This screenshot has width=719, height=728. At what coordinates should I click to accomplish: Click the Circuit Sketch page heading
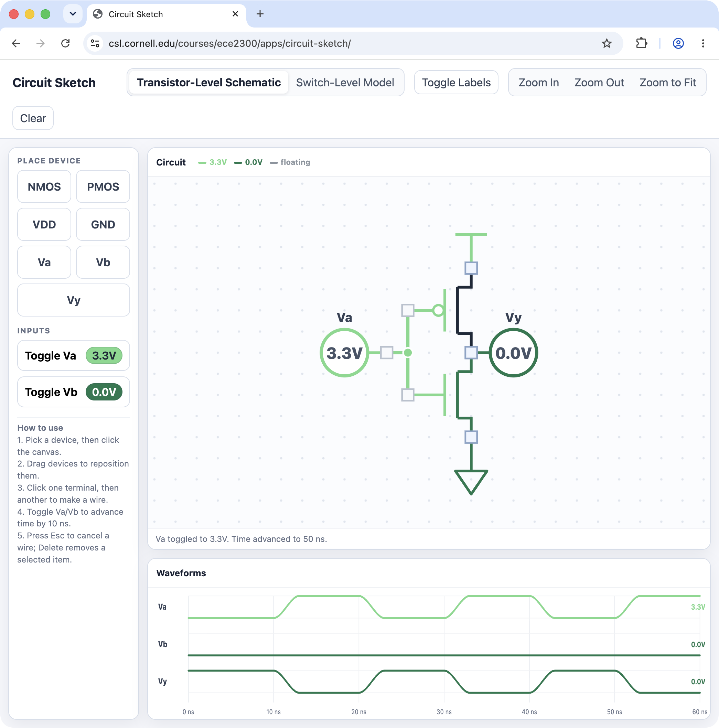coord(54,83)
